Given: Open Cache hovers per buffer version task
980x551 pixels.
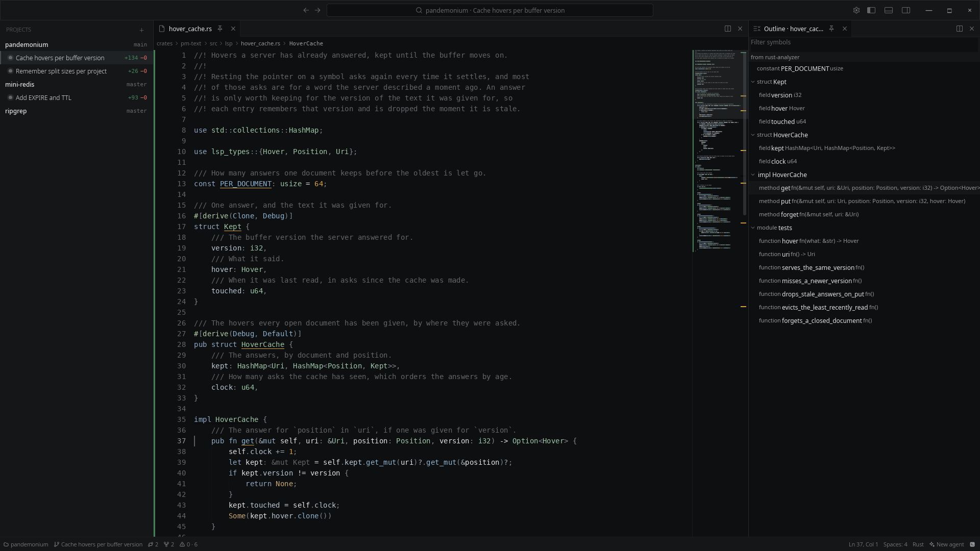Looking at the screenshot, I should (x=77, y=58).
